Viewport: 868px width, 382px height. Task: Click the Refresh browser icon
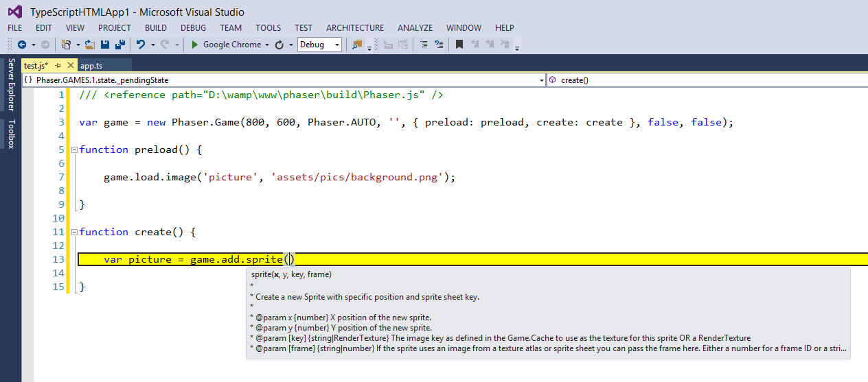[279, 45]
